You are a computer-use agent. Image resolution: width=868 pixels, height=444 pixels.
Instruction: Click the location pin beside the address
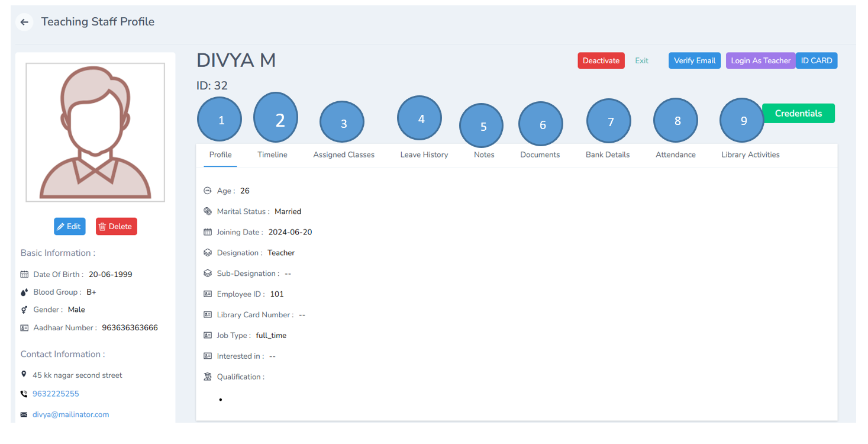point(24,374)
